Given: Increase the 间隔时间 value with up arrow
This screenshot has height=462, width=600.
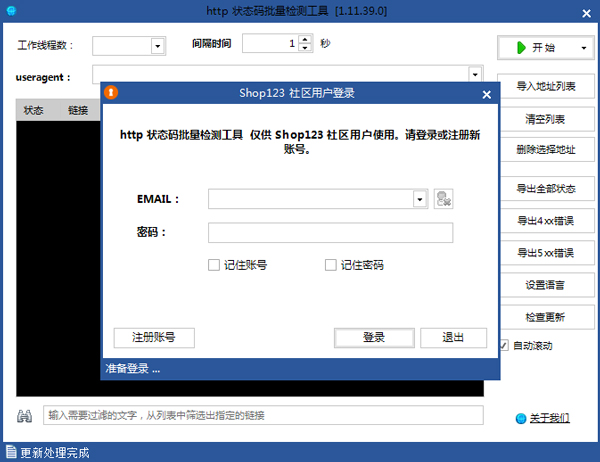Looking at the screenshot, I should point(304,39).
